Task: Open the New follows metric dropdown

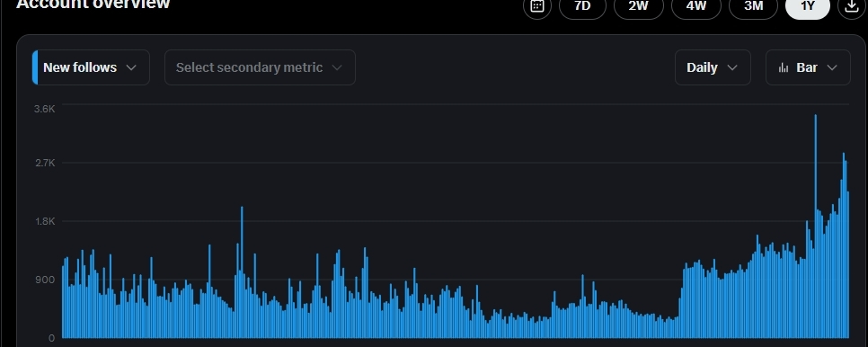Action: click(x=91, y=67)
